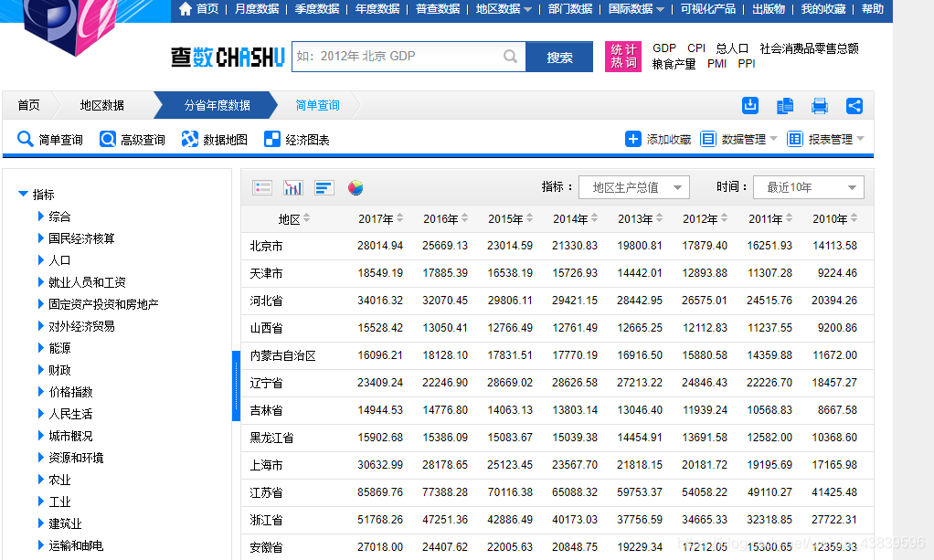Screen dimensions: 934x560
Task: Click the share icon
Action: 854,106
